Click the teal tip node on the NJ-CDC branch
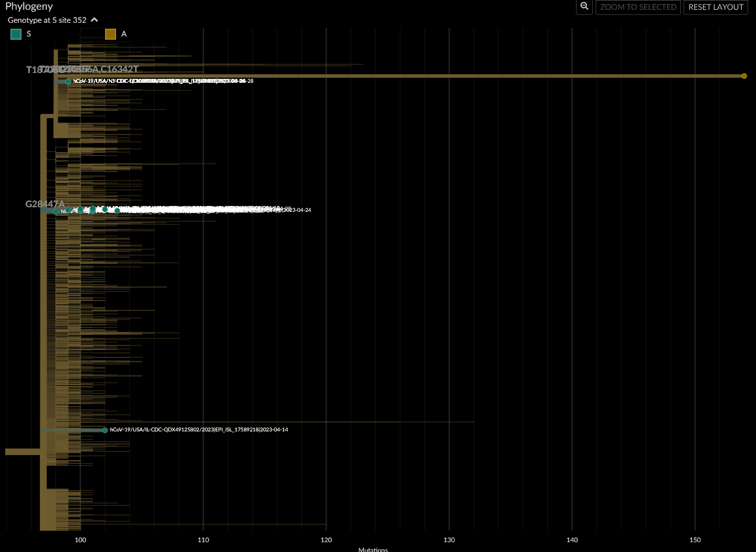This screenshot has height=552, width=756. (x=68, y=81)
